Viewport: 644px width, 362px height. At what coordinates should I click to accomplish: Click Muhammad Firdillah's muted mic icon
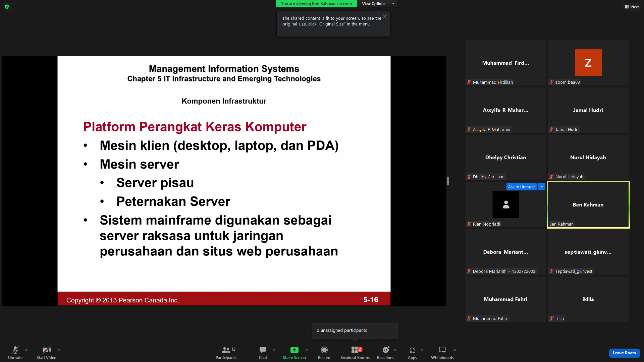tap(469, 82)
